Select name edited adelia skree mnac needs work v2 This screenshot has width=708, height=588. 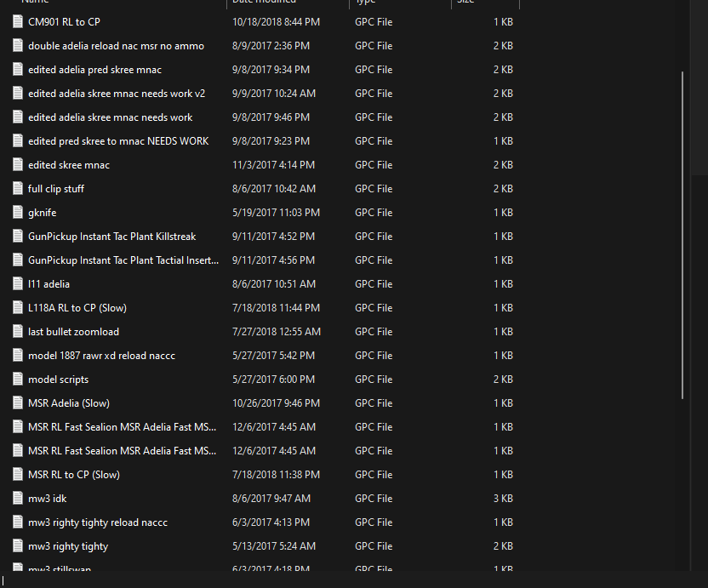click(x=117, y=94)
